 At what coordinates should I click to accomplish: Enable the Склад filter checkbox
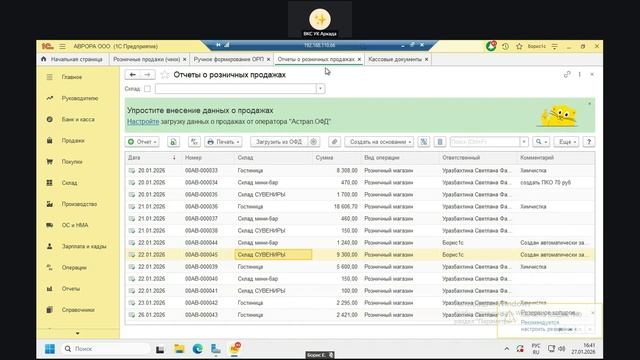coord(147,89)
